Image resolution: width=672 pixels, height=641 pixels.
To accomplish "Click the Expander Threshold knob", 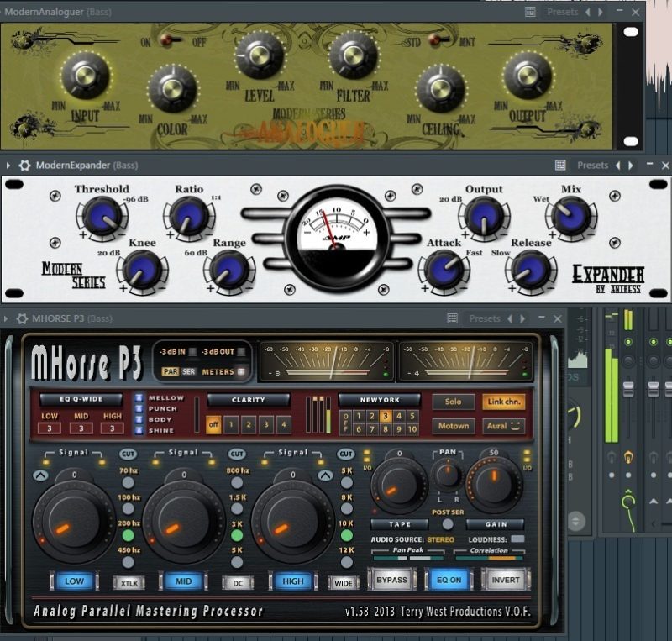I will [102, 217].
